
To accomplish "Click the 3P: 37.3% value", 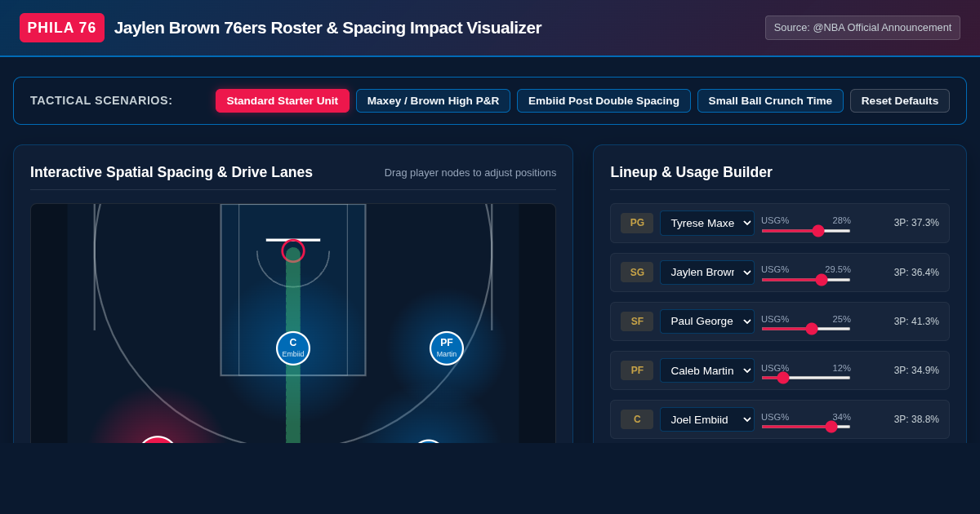I will pos(916,223).
